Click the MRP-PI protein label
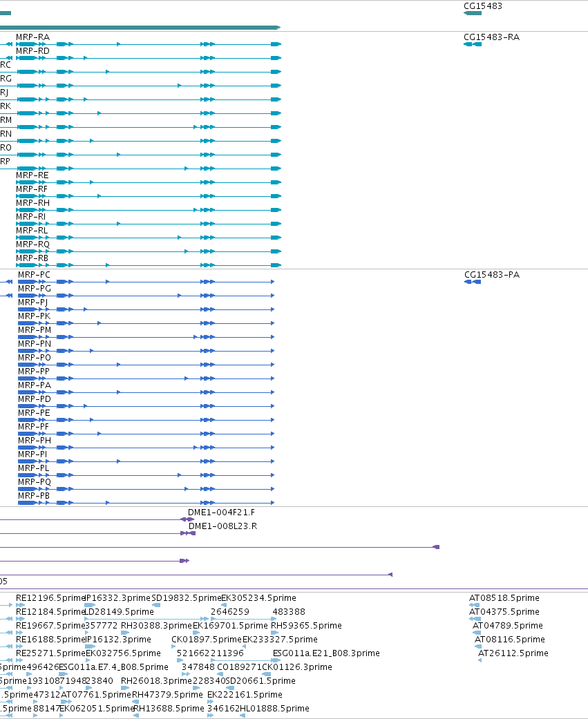 point(32,454)
